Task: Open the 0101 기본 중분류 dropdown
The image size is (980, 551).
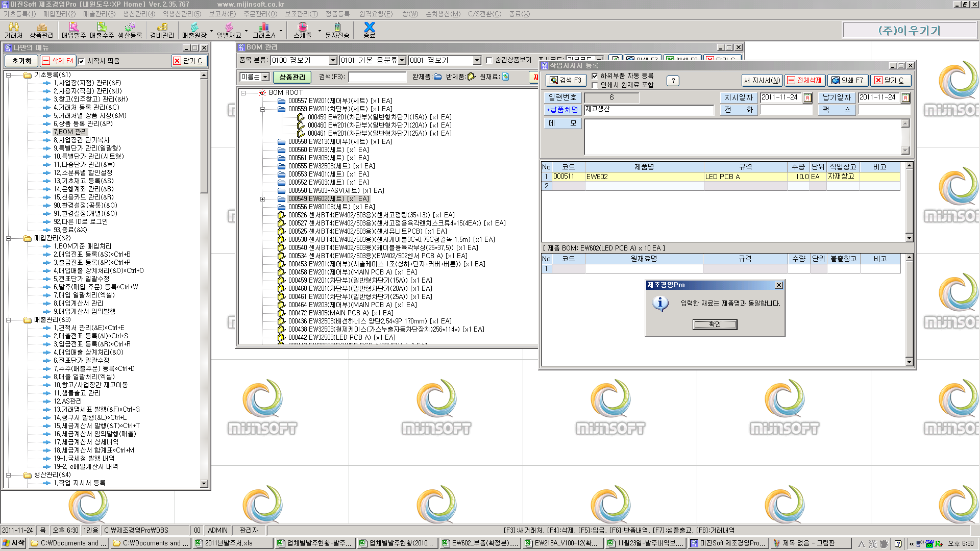Action: pos(402,60)
